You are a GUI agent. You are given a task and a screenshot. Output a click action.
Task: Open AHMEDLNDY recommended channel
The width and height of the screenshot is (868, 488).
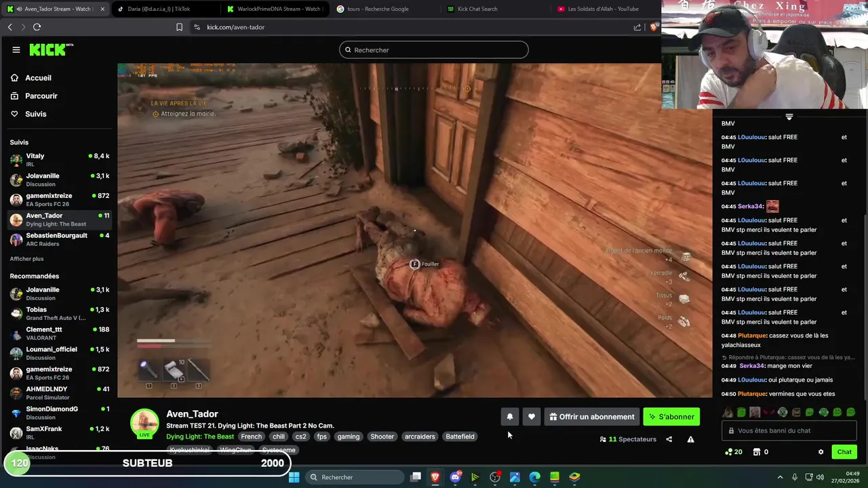pyautogui.click(x=59, y=393)
